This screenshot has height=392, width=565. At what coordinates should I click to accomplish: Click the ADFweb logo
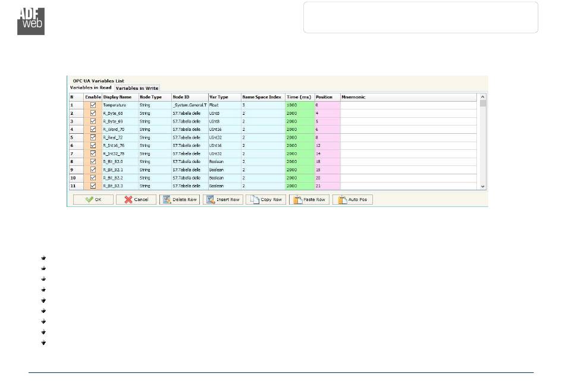tap(31, 21)
